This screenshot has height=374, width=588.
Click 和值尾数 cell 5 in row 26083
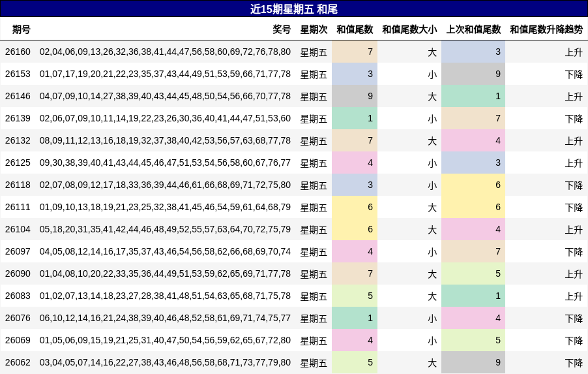[355, 296]
